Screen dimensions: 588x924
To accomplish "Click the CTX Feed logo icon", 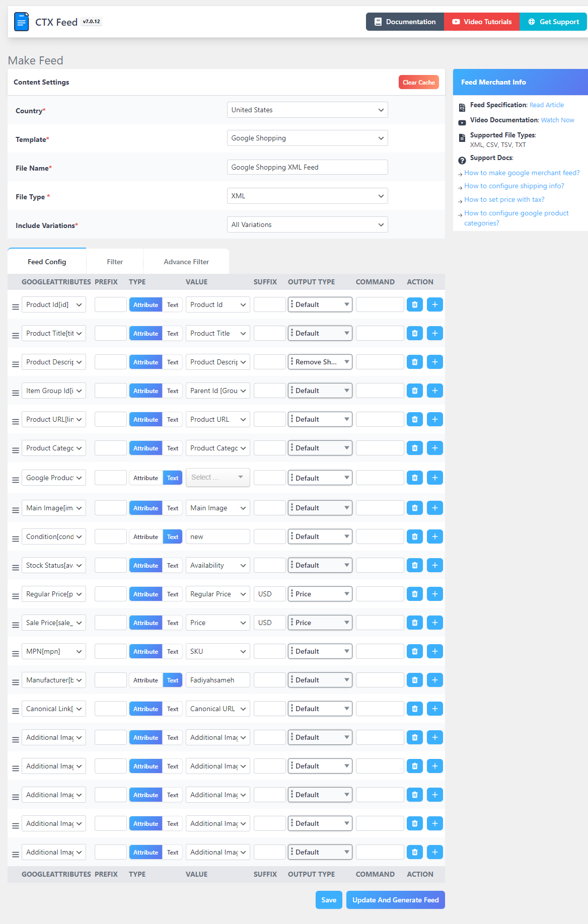I will pos(21,22).
